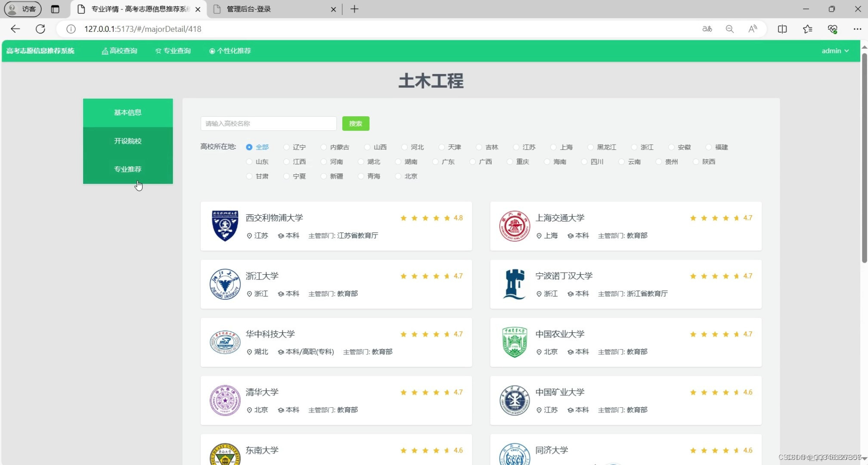Open 专业推荐 in the sidebar

[127, 169]
